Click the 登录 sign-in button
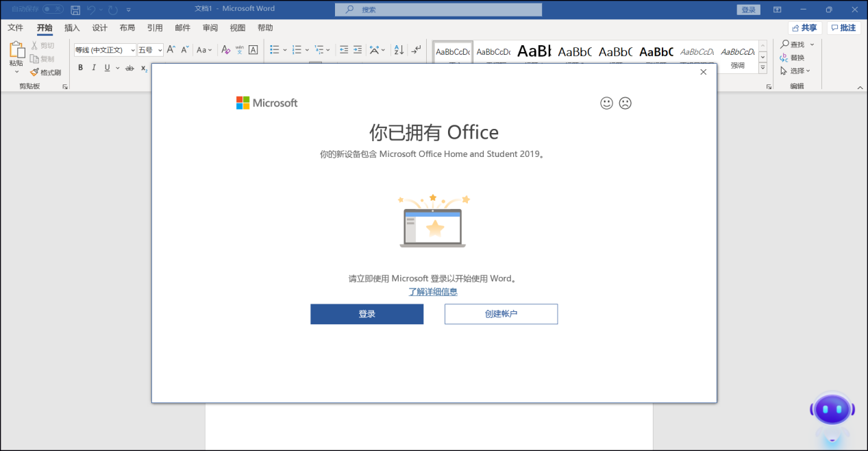 367,314
